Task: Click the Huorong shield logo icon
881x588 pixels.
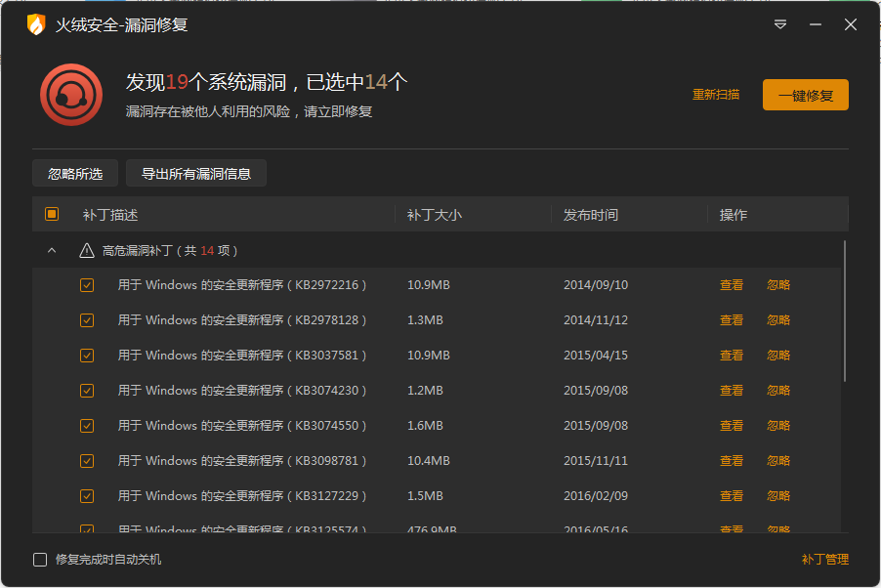Action: 36,25
